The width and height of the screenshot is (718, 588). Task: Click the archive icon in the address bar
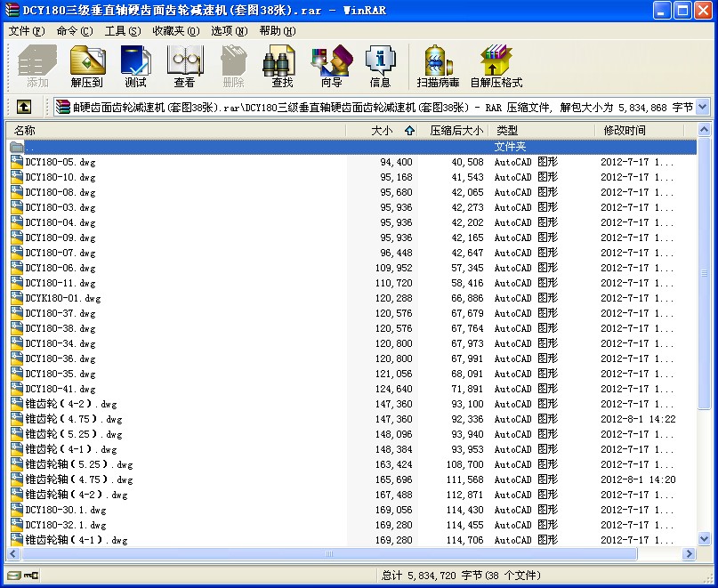point(63,107)
